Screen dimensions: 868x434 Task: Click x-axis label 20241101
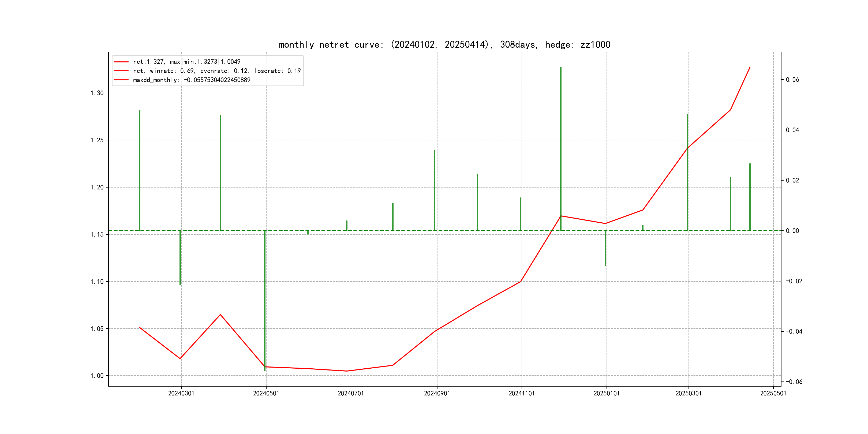521,393
